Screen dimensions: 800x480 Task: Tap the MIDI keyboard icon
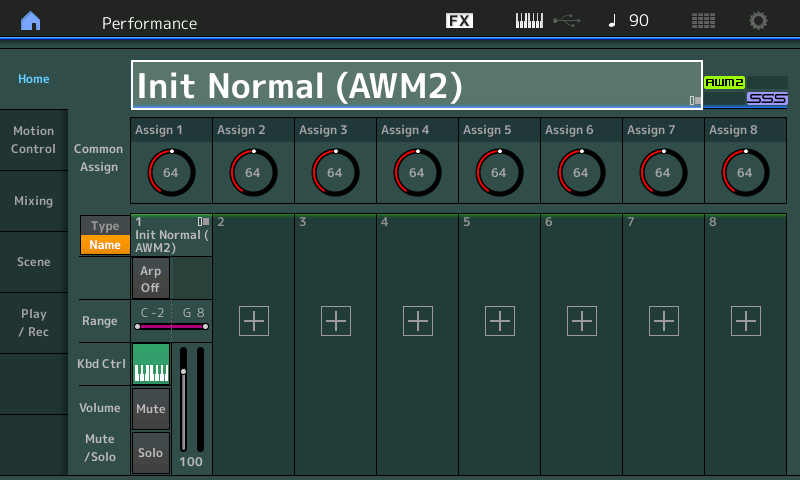(x=529, y=21)
